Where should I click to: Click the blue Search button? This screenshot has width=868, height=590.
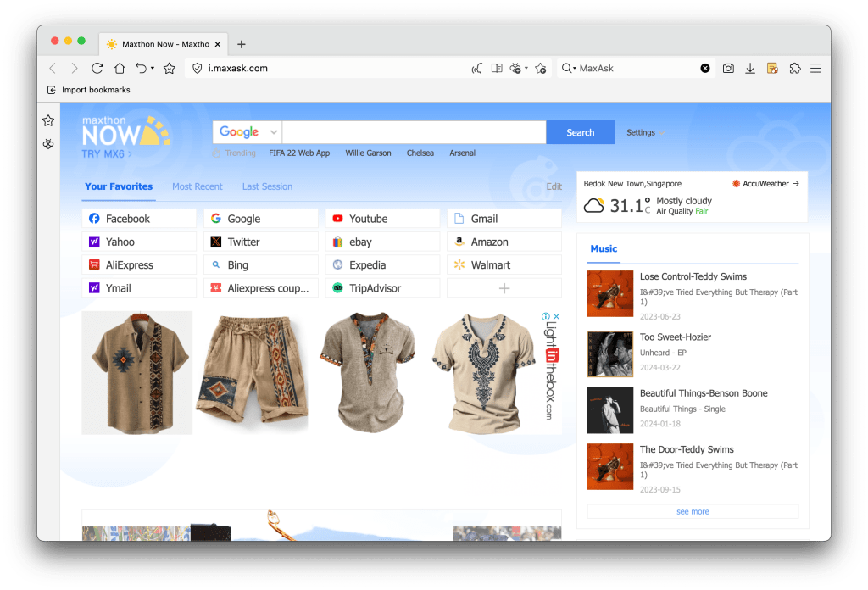pyautogui.click(x=580, y=132)
